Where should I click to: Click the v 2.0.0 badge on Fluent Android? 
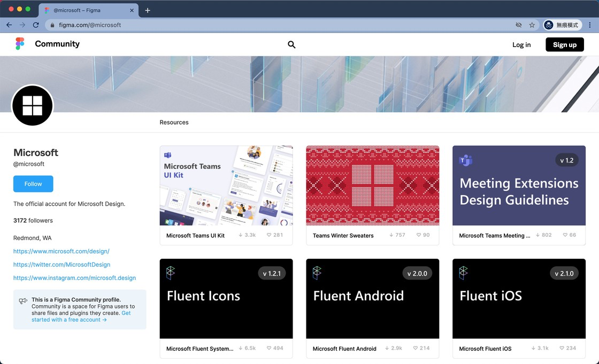point(417,274)
